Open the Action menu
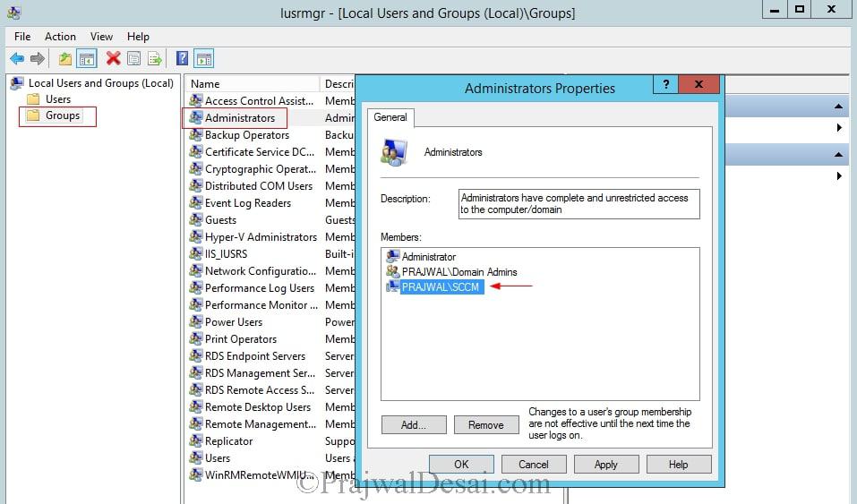The width and height of the screenshot is (857, 504). coord(60,37)
